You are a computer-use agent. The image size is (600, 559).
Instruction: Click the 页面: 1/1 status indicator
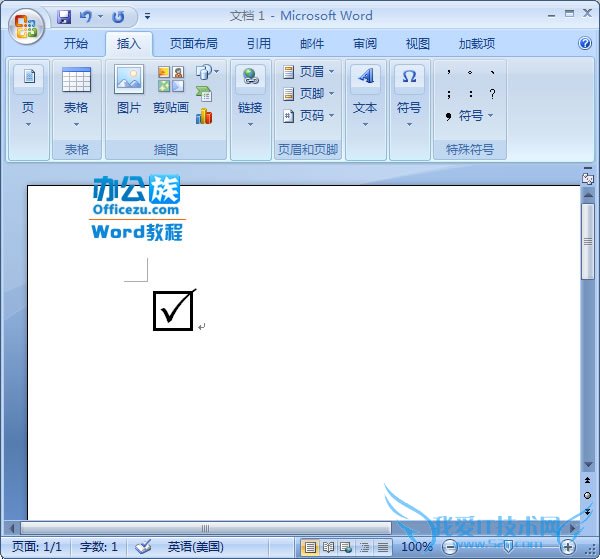tap(37, 546)
